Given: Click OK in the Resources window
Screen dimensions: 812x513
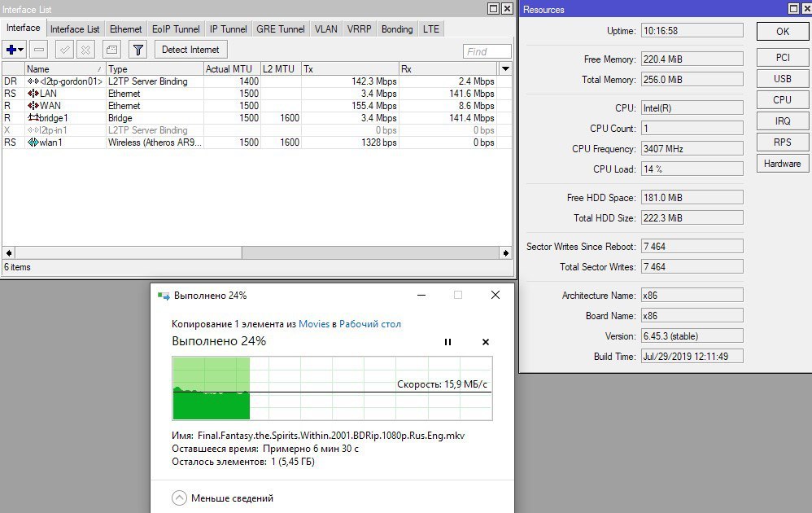Looking at the screenshot, I should (x=783, y=31).
